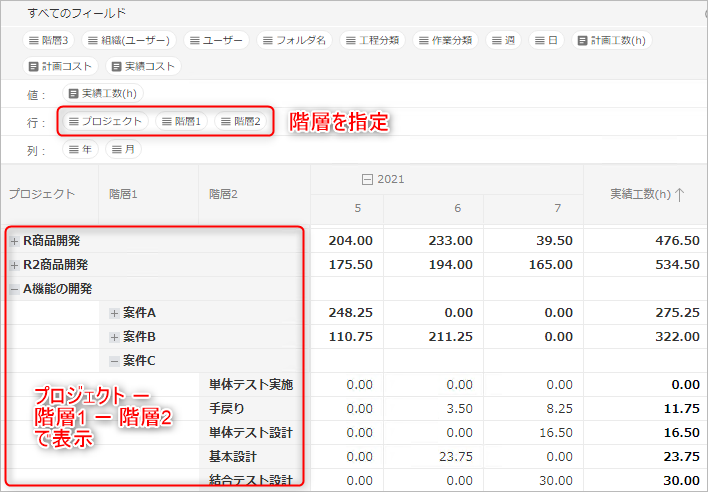Expand the R商品開発 project row
Viewport: 708px width, 492px height.
point(14,241)
